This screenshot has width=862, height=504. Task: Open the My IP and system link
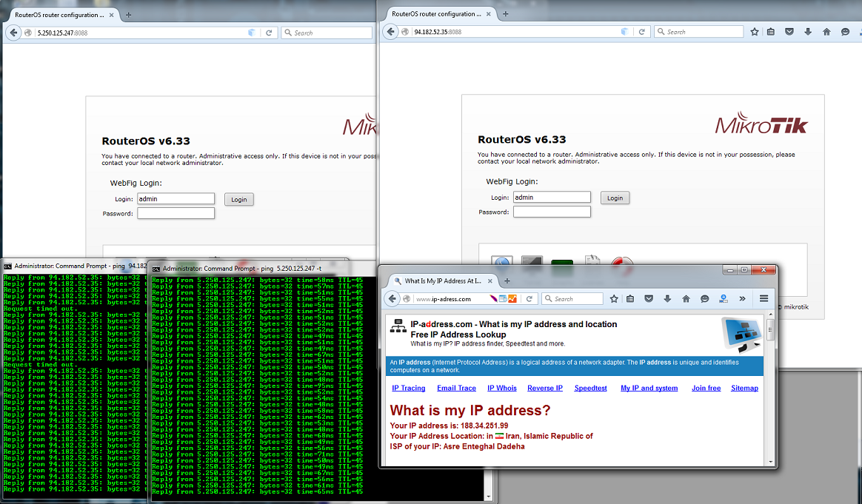(649, 388)
